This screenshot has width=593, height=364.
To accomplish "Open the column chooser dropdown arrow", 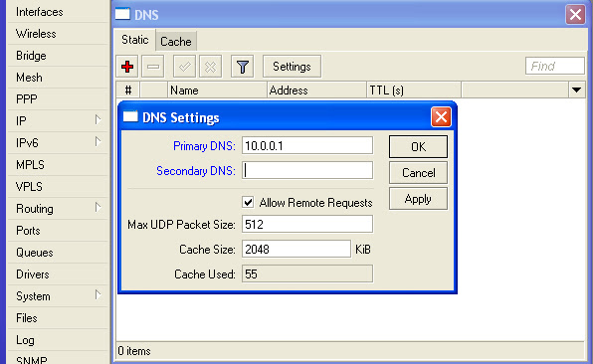I will 576,90.
